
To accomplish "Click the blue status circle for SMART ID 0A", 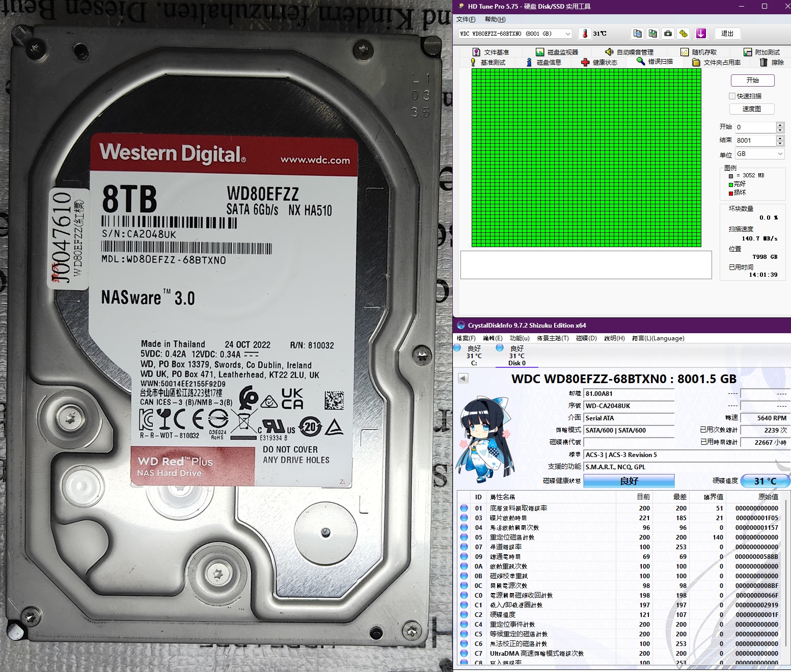I will click(x=464, y=566).
